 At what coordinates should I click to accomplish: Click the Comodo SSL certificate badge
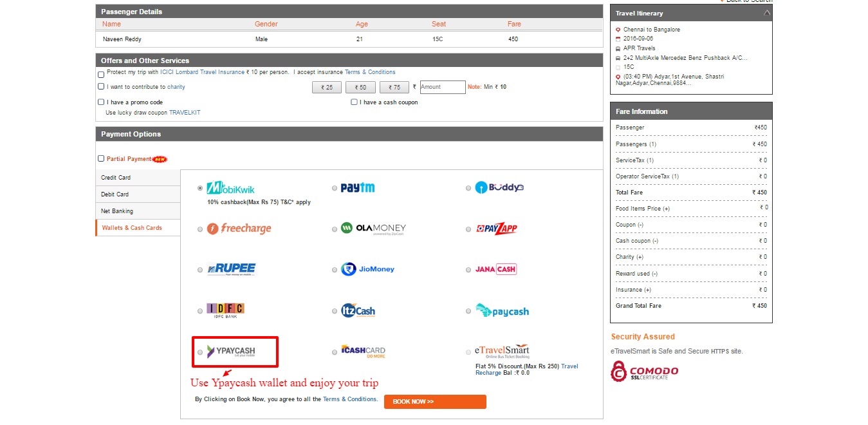click(644, 371)
